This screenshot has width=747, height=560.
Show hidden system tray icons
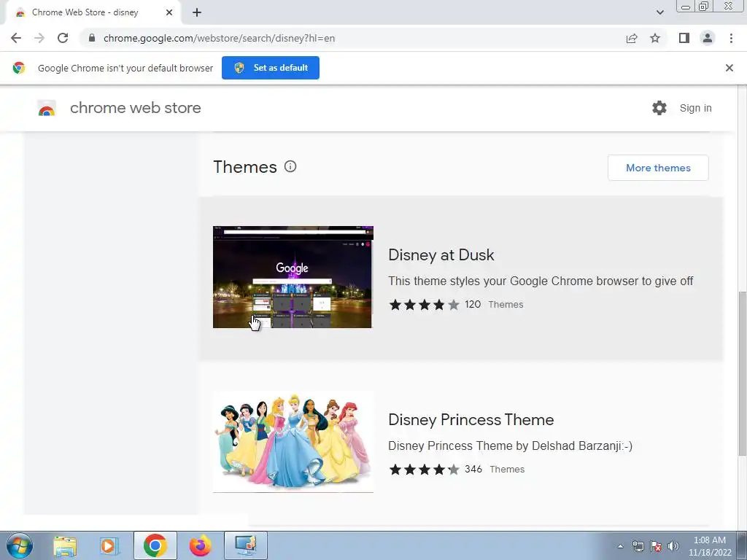620,546
